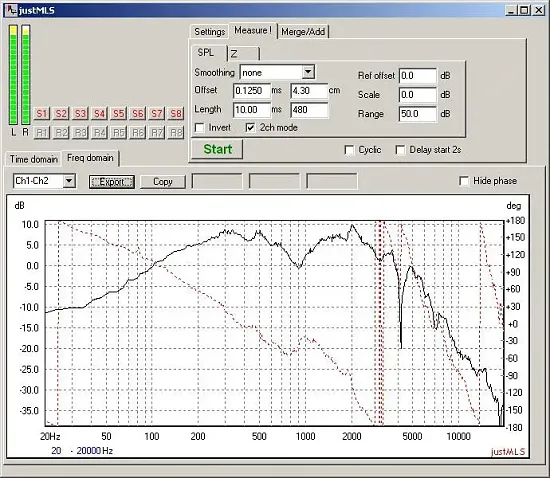The width and height of the screenshot is (550, 478).
Task: Click the left channel level meter
Action: tap(13, 75)
